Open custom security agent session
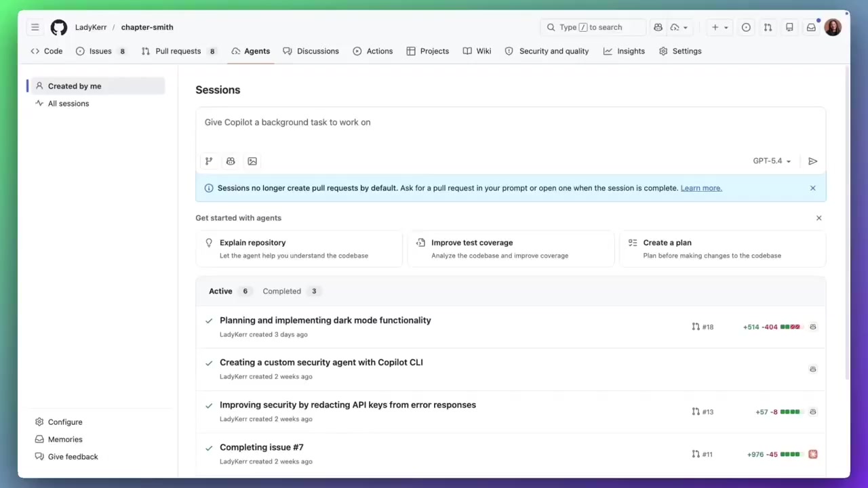Viewport: 868px width, 488px height. 321,363
